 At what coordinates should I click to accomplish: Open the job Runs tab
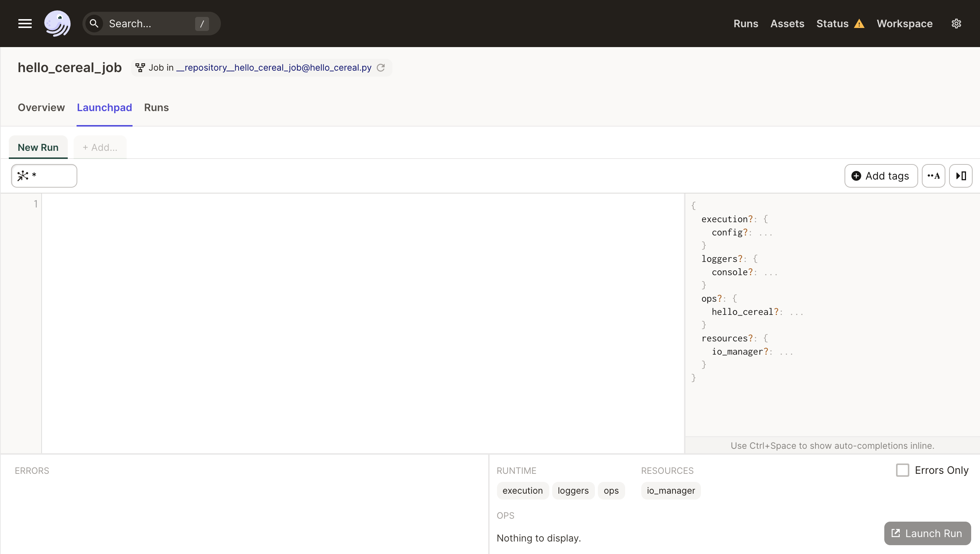(x=156, y=108)
